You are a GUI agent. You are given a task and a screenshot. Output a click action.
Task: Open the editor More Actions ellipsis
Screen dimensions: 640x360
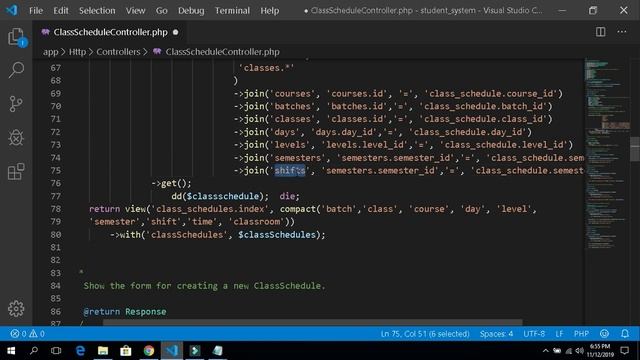tap(622, 32)
